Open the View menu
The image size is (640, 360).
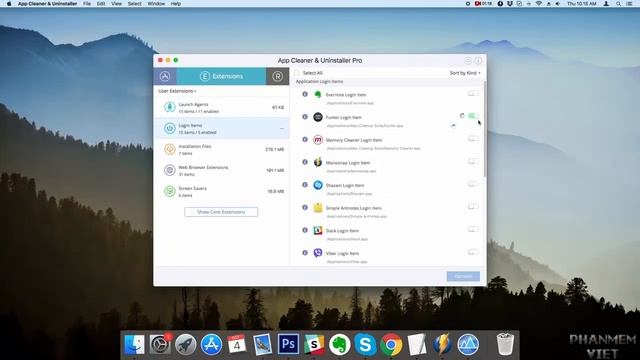pyautogui.click(x=116, y=4)
